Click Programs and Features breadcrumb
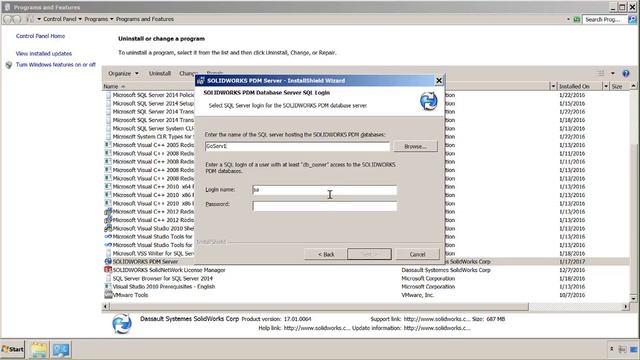This screenshot has height=360, width=640. pos(144,19)
